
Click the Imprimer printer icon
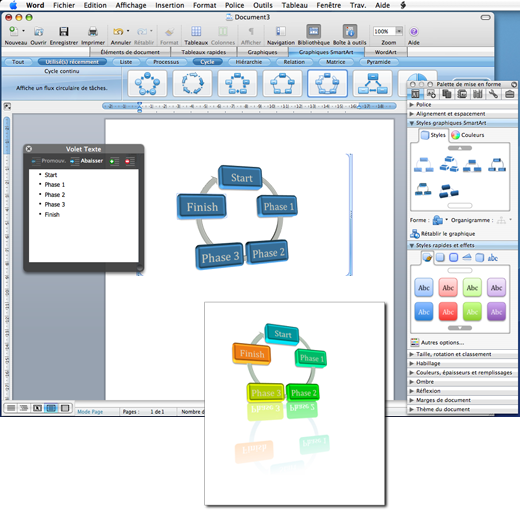pos(93,31)
